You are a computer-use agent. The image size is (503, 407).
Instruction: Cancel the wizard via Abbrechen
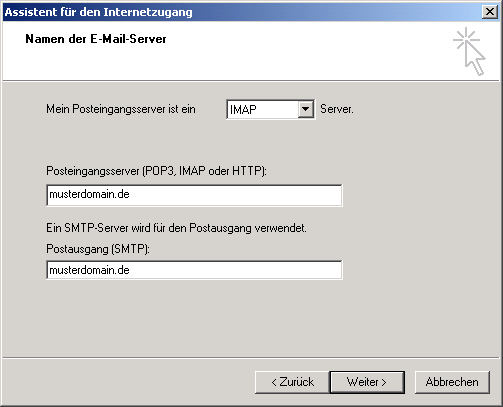[x=452, y=382]
